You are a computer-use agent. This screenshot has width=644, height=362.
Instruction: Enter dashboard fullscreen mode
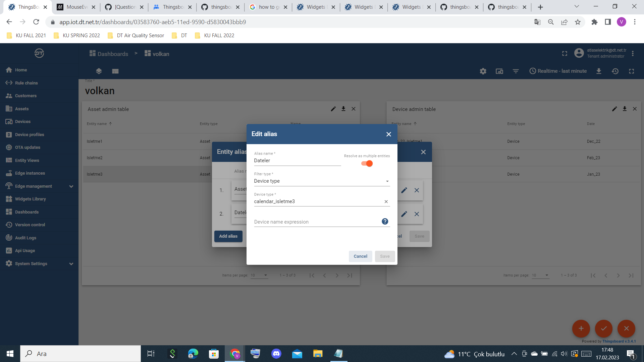632,71
